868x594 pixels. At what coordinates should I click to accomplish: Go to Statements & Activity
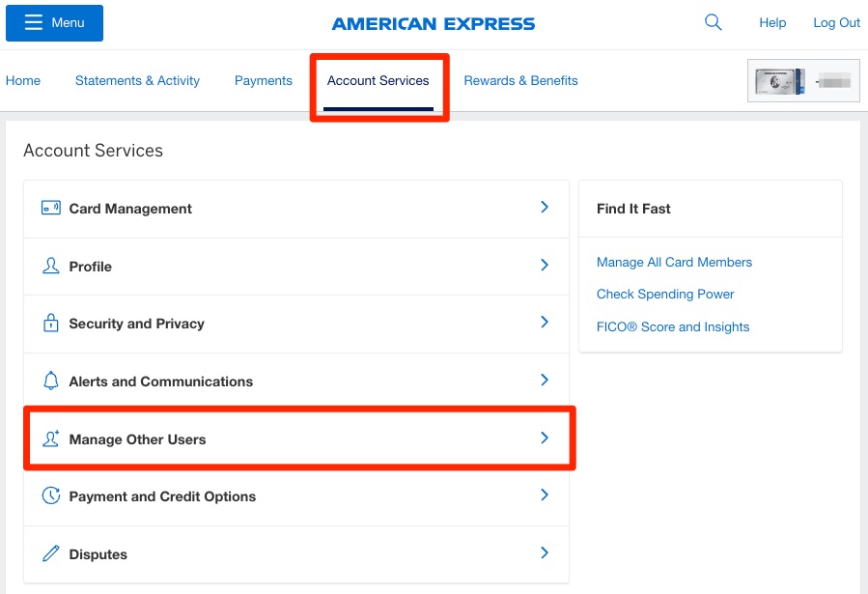pyautogui.click(x=137, y=80)
